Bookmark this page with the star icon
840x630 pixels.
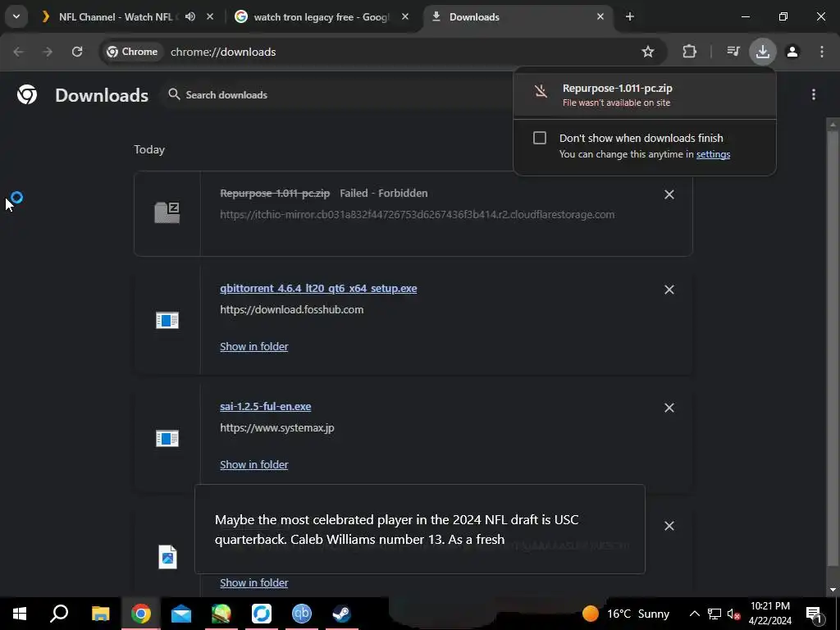coord(648,52)
